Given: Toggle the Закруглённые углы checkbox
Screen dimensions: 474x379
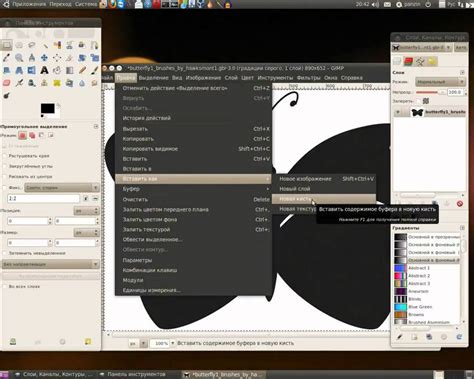Looking at the screenshot, I should (x=5, y=166).
